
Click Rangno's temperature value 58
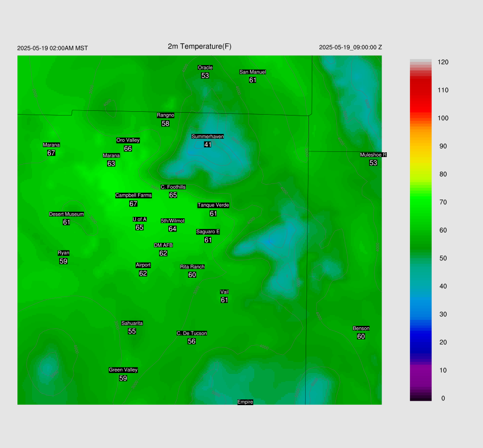tap(166, 124)
